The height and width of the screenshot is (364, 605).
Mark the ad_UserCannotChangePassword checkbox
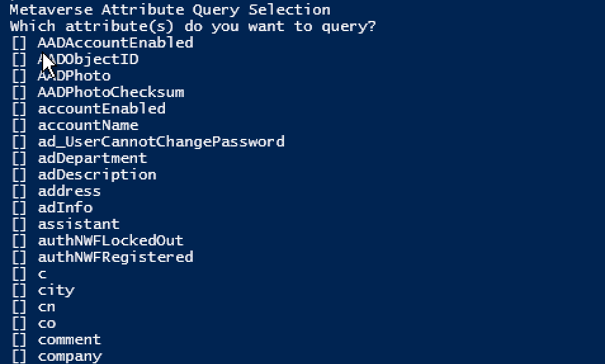[19, 142]
